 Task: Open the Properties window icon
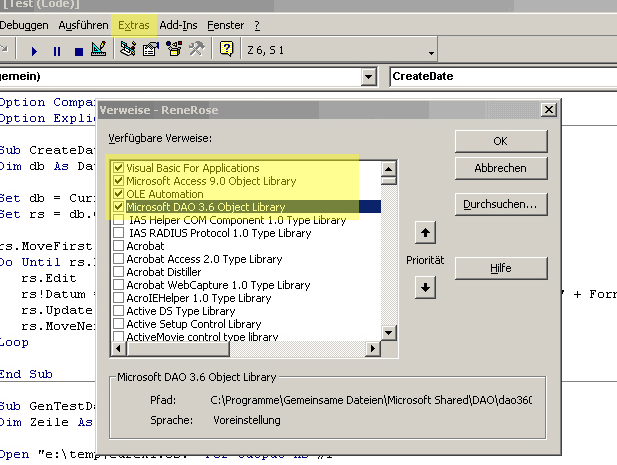coord(150,49)
